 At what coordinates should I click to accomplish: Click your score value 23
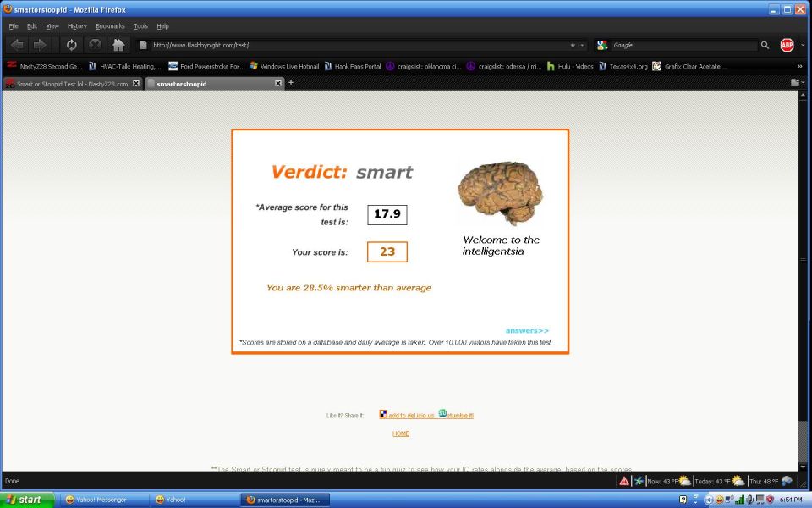coord(387,252)
